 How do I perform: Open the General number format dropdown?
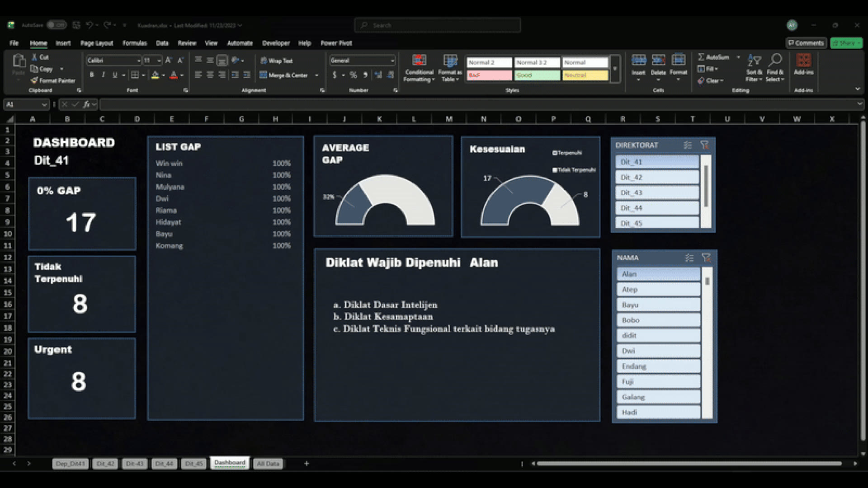pos(392,61)
